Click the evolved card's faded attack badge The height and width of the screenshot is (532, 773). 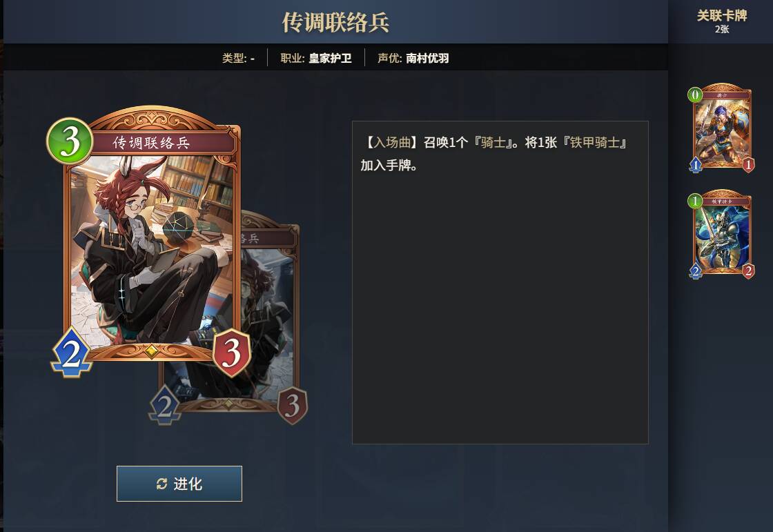tap(165, 405)
